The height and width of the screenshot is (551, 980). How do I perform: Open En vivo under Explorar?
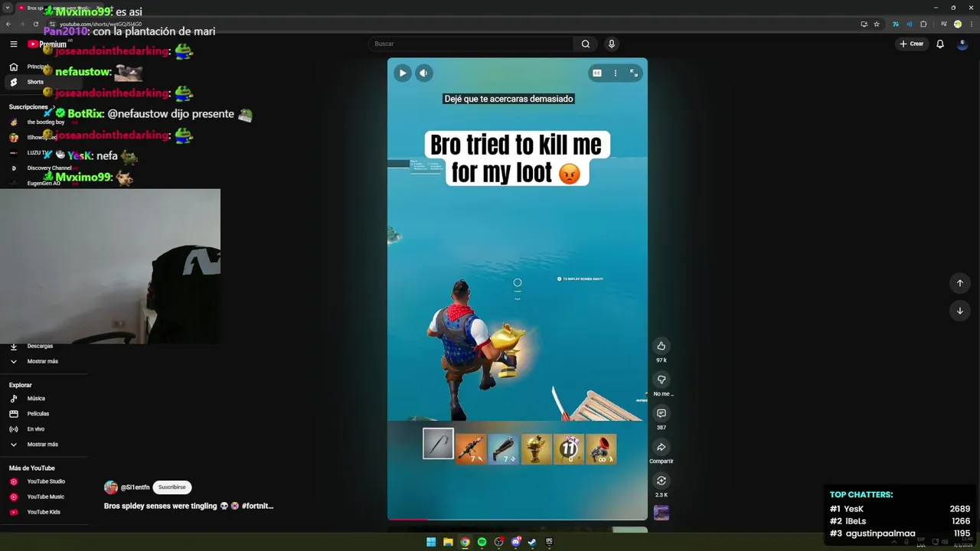(x=36, y=429)
